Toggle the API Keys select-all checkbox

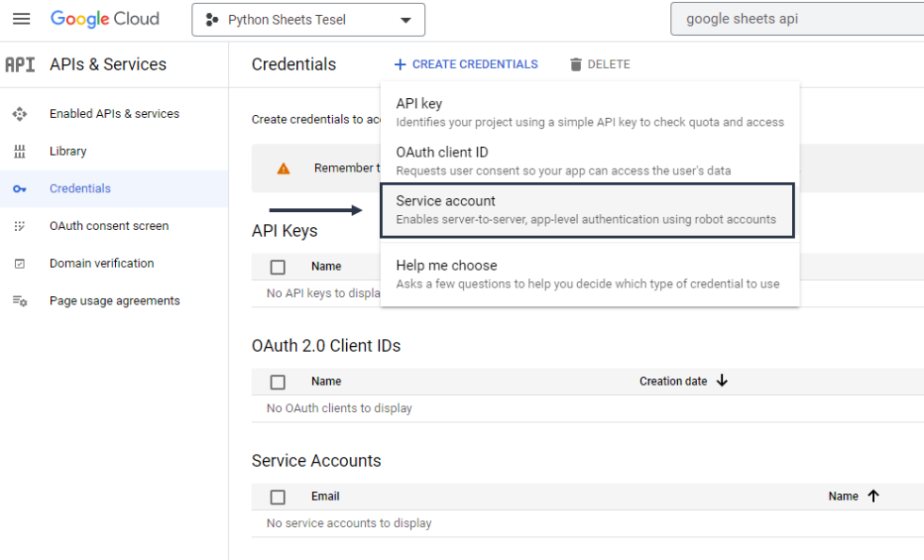point(278,267)
